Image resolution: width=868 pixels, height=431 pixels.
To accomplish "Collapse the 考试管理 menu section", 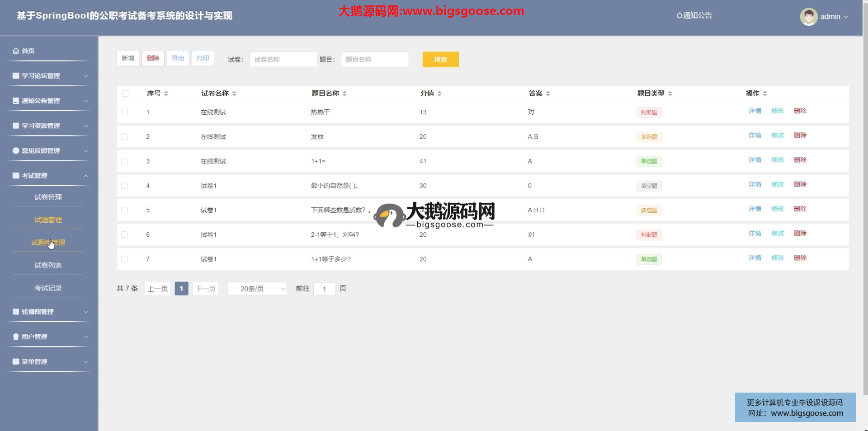I will pos(86,176).
